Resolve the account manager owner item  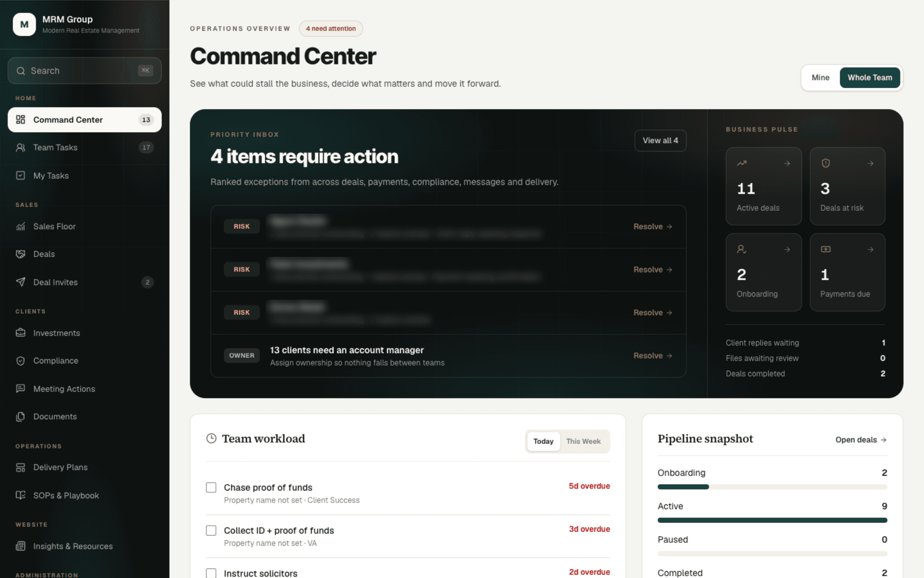(653, 356)
